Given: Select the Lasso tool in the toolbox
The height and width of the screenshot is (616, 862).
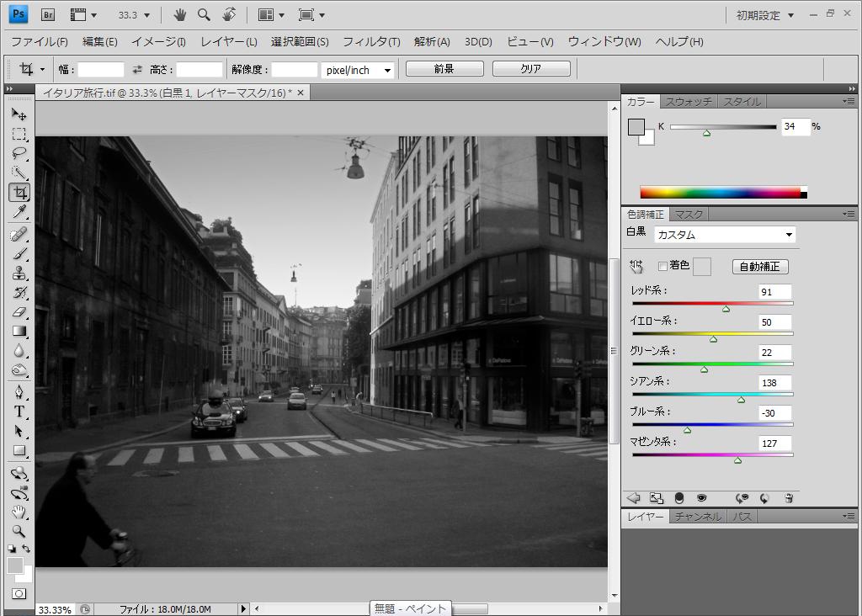Looking at the screenshot, I should [x=19, y=153].
